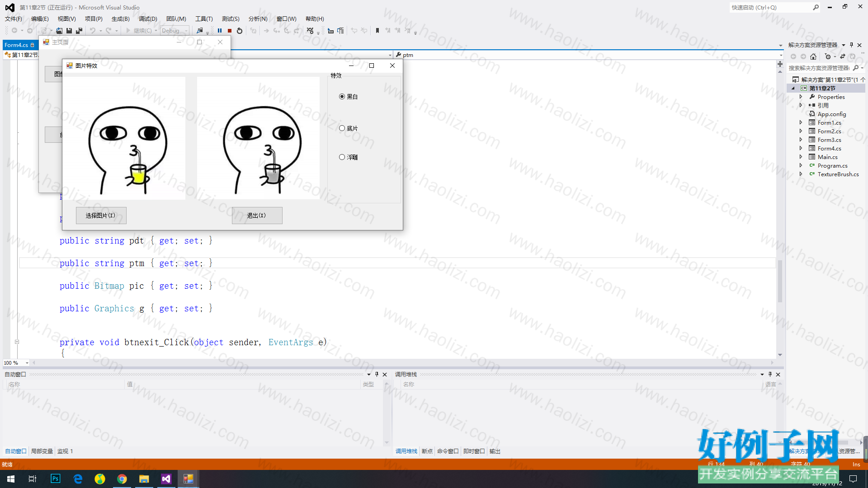Open Photoshop from the taskbar
The width and height of the screenshot is (868, 488).
pos(56,479)
